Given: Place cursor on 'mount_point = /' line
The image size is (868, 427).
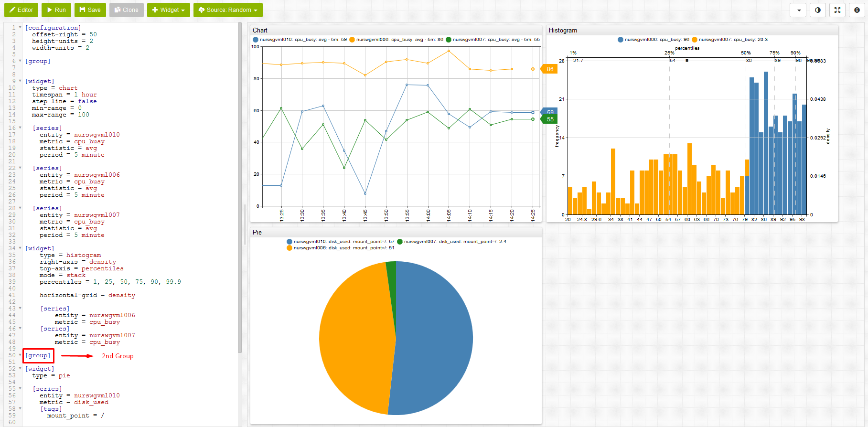Looking at the screenshot, I should 75,416.
